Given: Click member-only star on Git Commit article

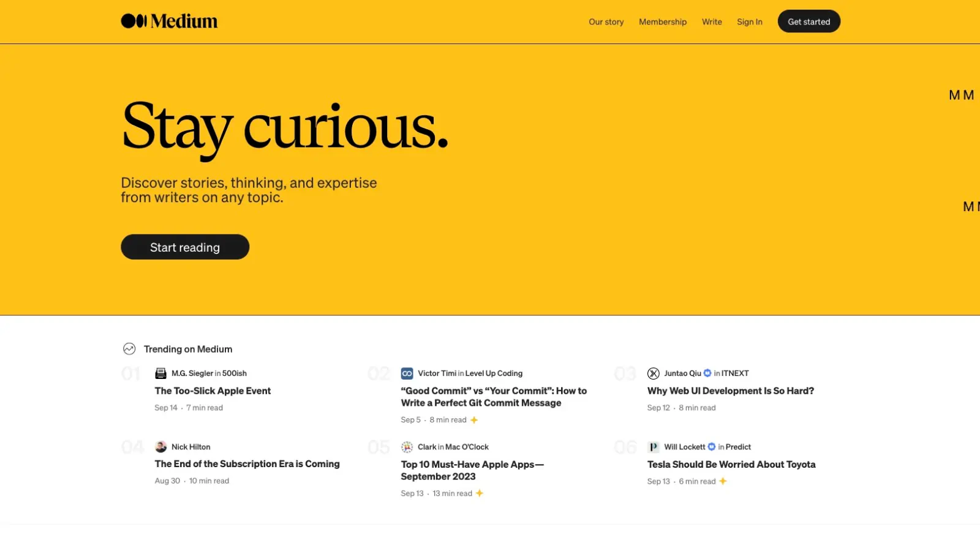Looking at the screenshot, I should (x=474, y=420).
